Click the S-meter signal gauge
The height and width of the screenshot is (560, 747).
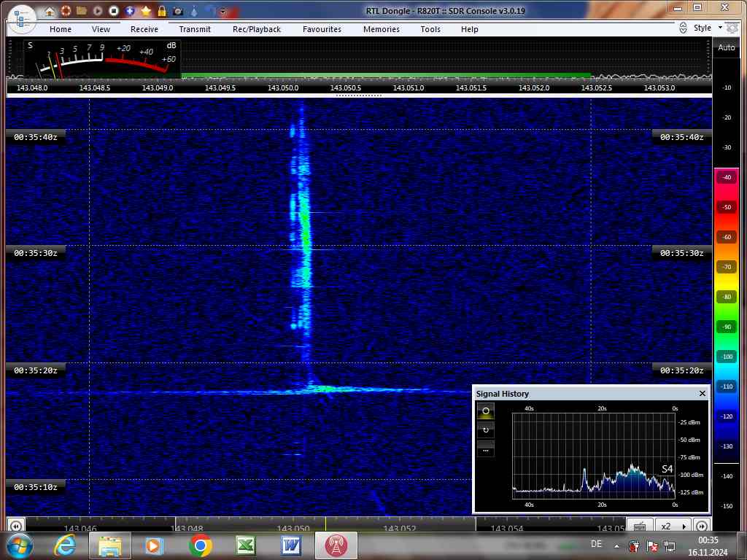(102, 58)
